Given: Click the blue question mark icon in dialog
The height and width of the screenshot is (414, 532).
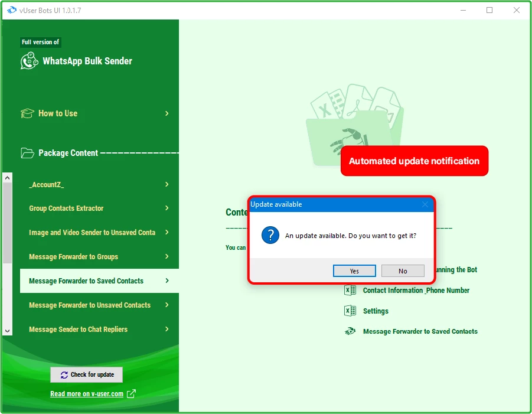Looking at the screenshot, I should (x=270, y=235).
